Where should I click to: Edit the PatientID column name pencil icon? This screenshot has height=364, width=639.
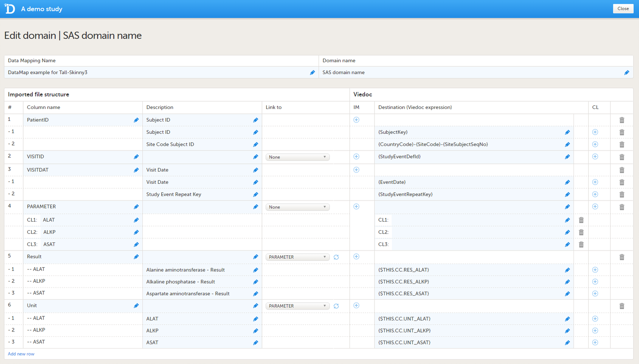136,120
